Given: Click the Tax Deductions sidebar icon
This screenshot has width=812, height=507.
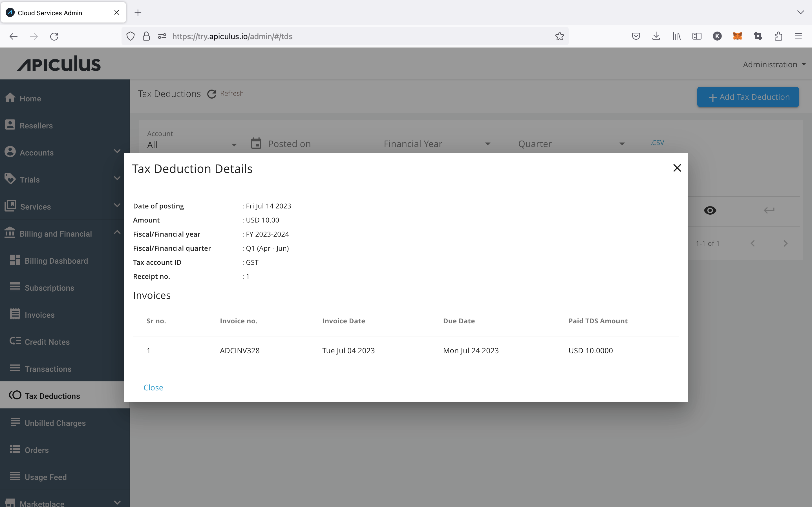Looking at the screenshot, I should pyautogui.click(x=15, y=395).
